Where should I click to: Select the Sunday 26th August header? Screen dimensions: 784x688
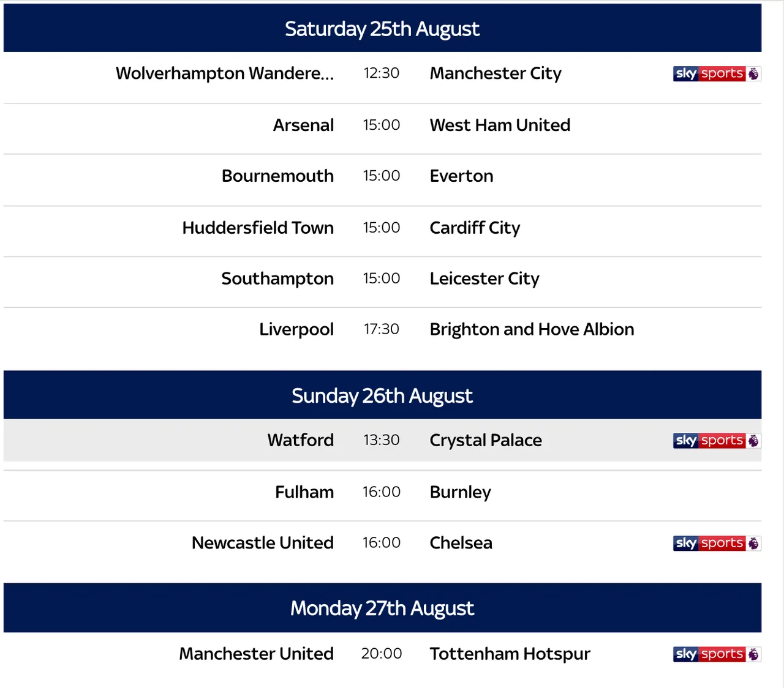(x=382, y=395)
